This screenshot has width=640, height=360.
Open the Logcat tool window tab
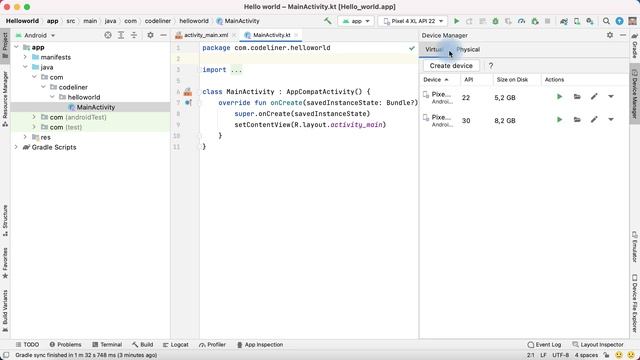pos(176,344)
